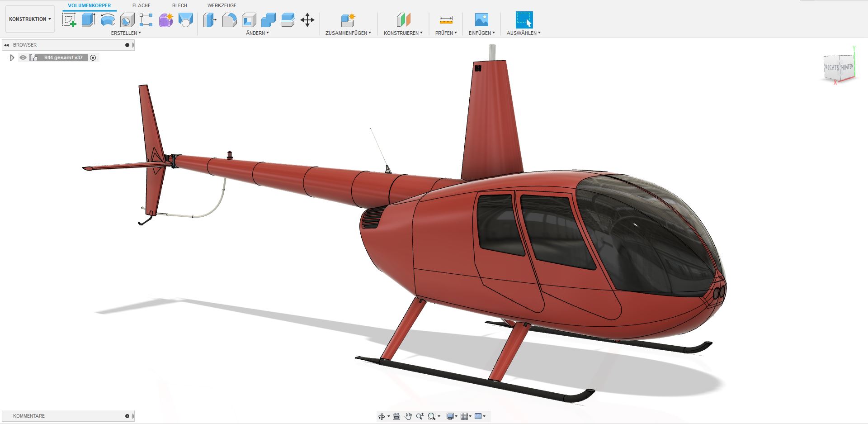Switch to the Fläche tab
This screenshot has width=868, height=424.
pos(142,5)
